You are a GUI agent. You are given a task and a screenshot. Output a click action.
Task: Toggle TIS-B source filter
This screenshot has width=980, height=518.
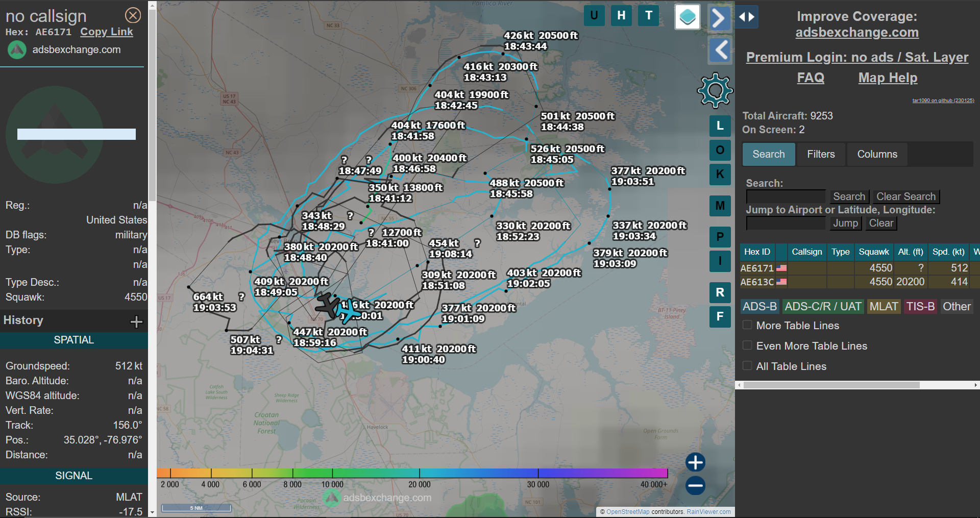pos(920,306)
